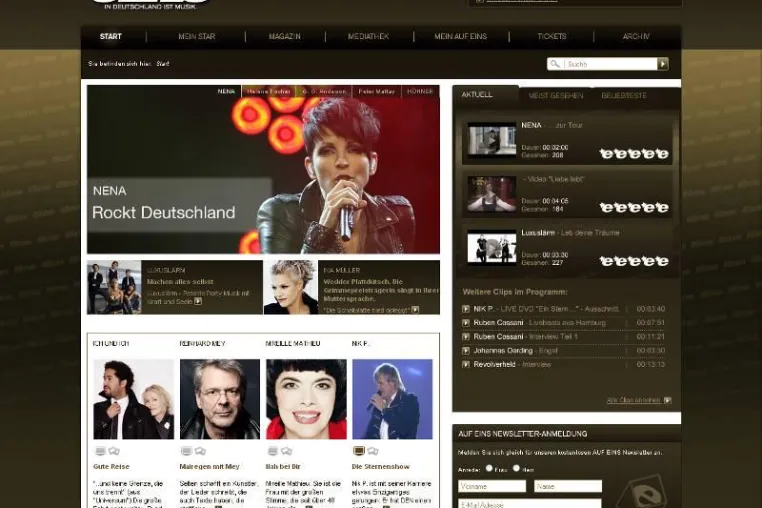Open the Nik P. artist photo
Screen dimensions: 762x508
pos(392,399)
